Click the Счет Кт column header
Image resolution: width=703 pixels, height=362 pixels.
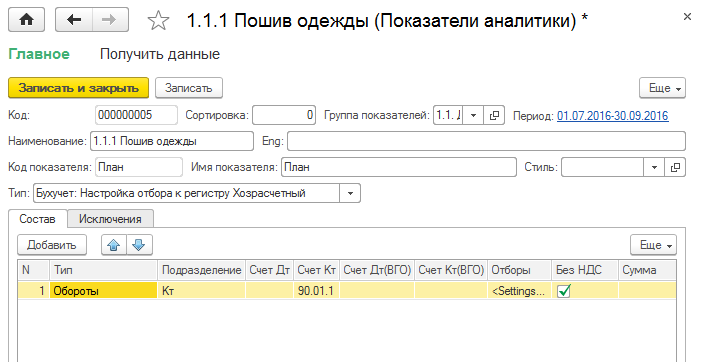click(x=317, y=270)
